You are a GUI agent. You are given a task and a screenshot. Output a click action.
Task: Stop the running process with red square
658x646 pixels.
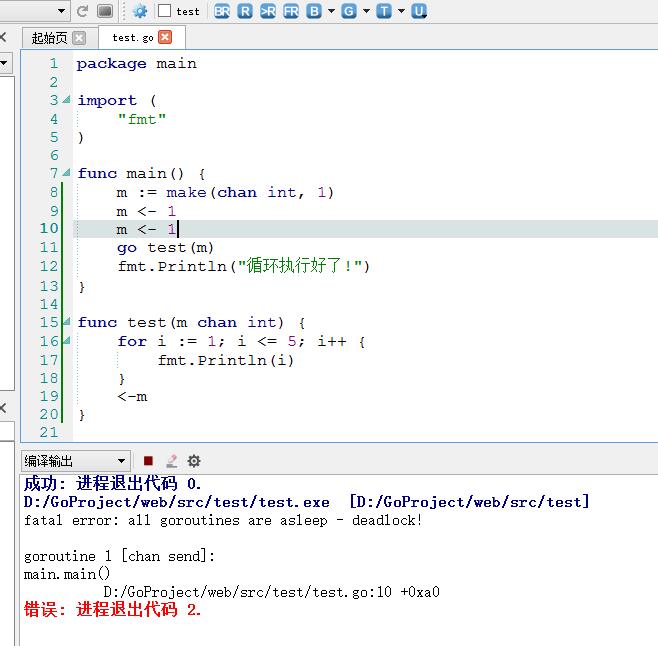pyautogui.click(x=148, y=461)
